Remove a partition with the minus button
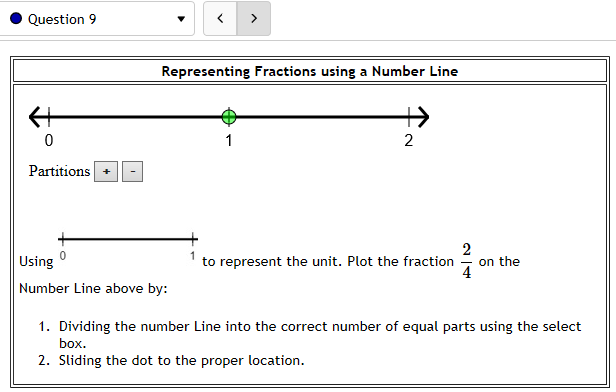The image size is (616, 392). click(132, 172)
